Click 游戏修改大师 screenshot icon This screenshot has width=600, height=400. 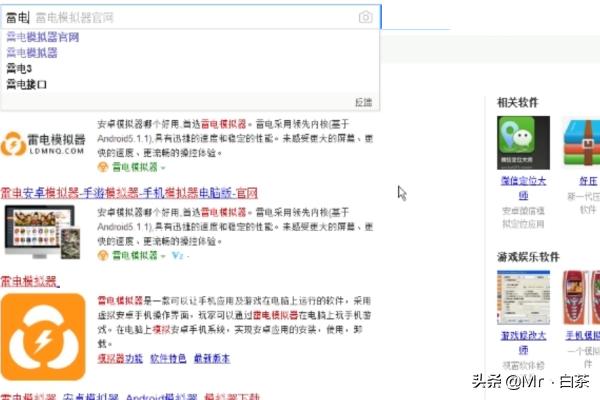coord(523,297)
